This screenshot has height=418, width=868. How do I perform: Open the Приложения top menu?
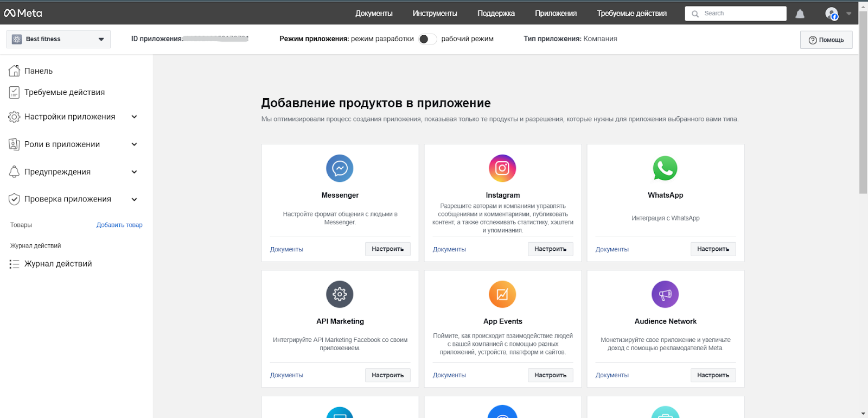556,14
